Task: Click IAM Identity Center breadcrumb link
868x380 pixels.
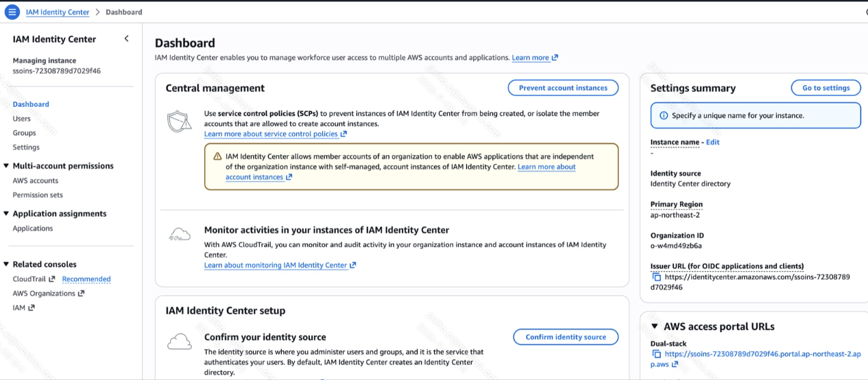Action: pos(58,12)
